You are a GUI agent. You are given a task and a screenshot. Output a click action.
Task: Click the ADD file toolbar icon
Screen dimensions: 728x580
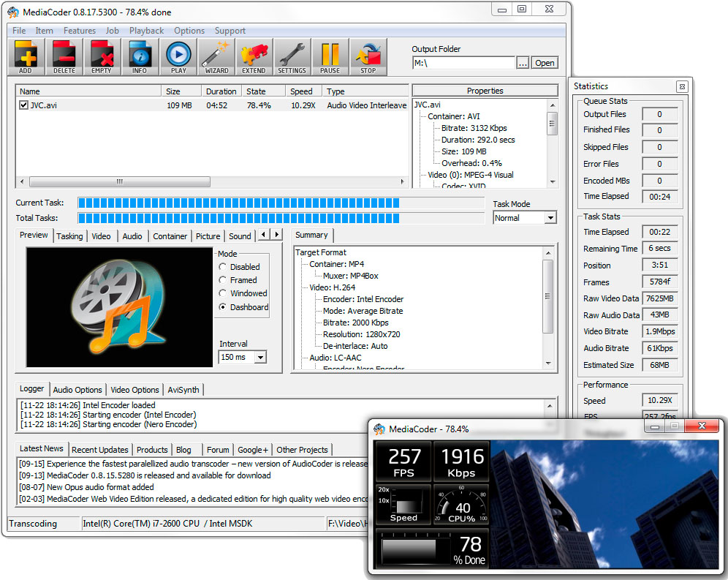pos(26,56)
